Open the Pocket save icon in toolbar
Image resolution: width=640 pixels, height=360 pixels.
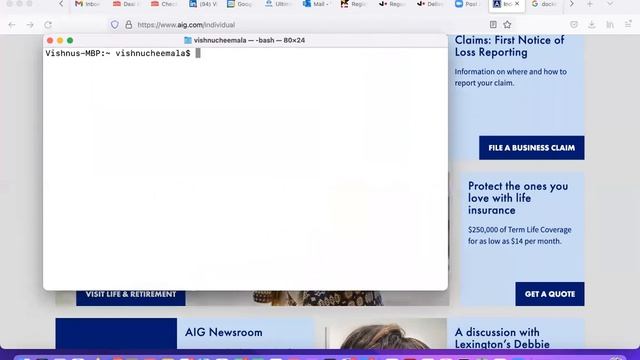click(574, 24)
